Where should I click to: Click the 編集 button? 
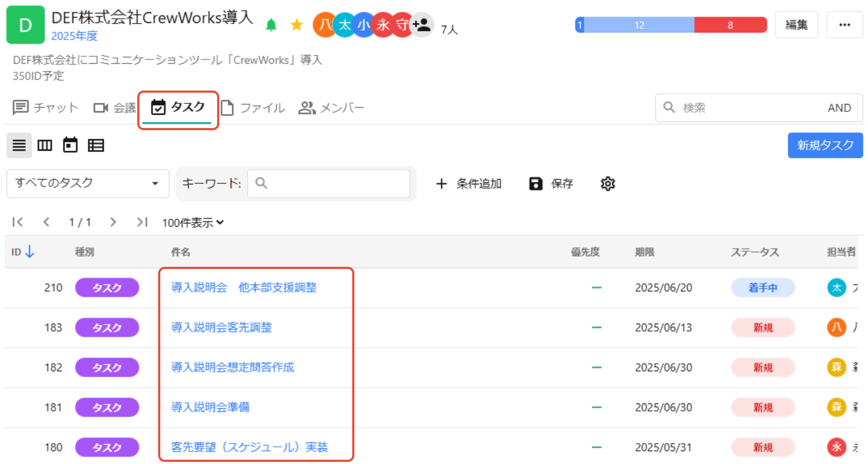coord(797,25)
